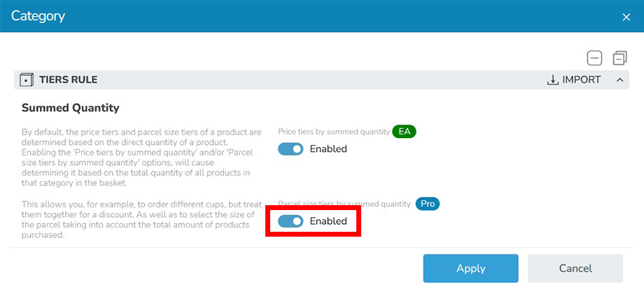Screen dimensions: 644x292
Task: Apply the category changes
Action: coord(470,268)
